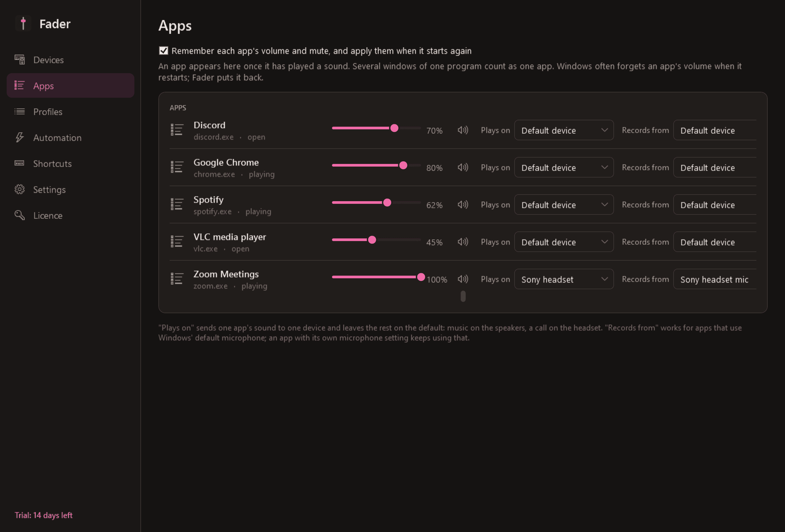Click the Google Chrome row app icon
Image resolution: width=785 pixels, height=532 pixels.
click(177, 167)
